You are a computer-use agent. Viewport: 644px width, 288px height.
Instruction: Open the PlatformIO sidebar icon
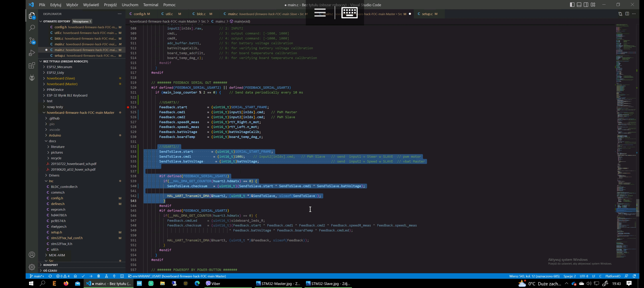point(32,78)
